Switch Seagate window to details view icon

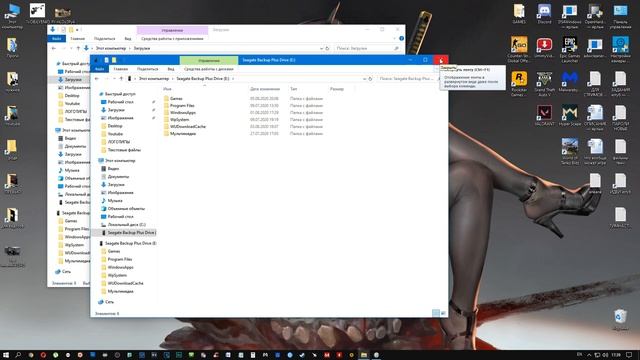[x=436, y=313]
